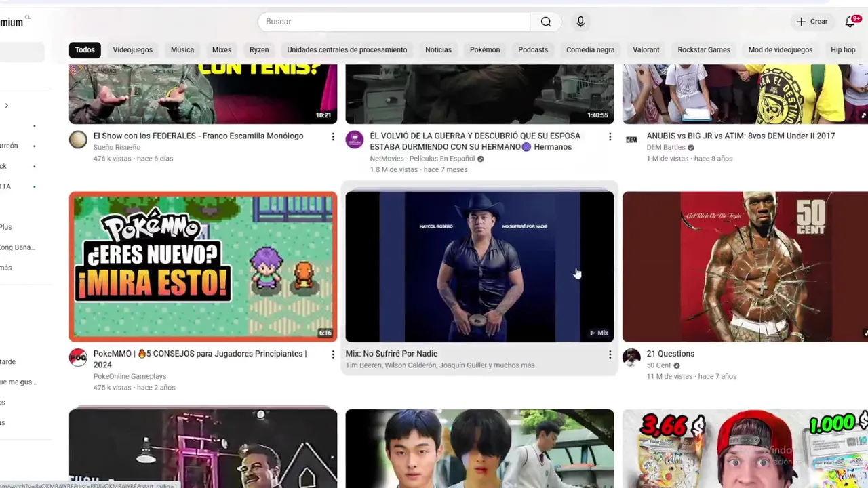Open options menu for ÉL VOLVIÓ DE LA GUERRA video

point(609,137)
